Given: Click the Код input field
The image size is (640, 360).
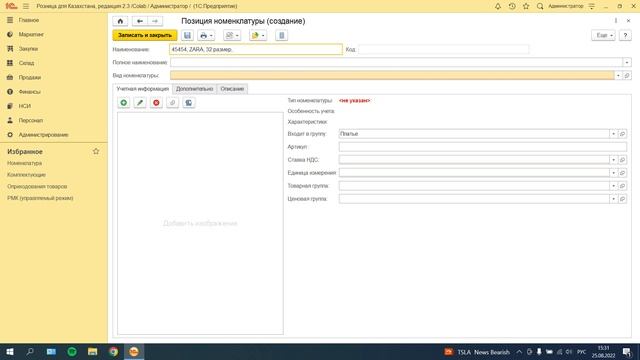Looking at the screenshot, I should click(x=444, y=49).
